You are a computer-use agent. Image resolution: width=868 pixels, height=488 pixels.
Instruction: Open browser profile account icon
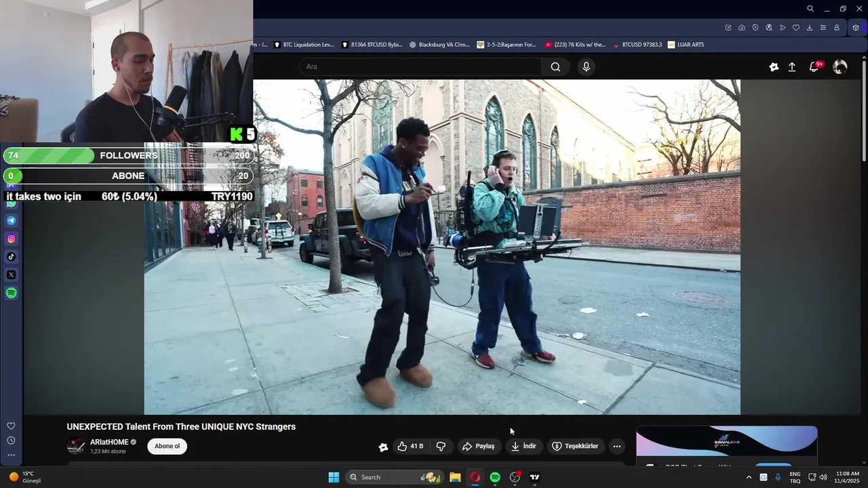[837, 28]
